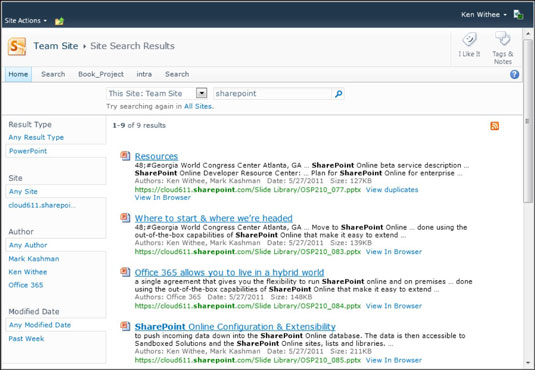Open SharePoint Online Configuration & Extensibility result
535x370 pixels.
235,327
